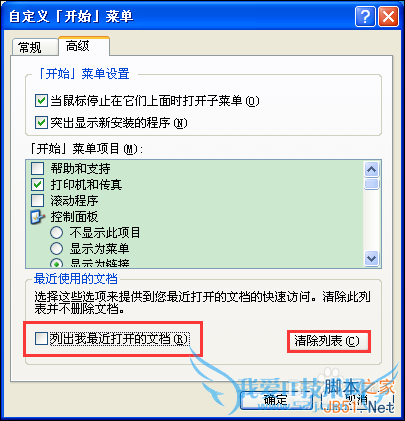Click the 清除列表 button
The height and width of the screenshot is (421, 405).
click(x=329, y=341)
